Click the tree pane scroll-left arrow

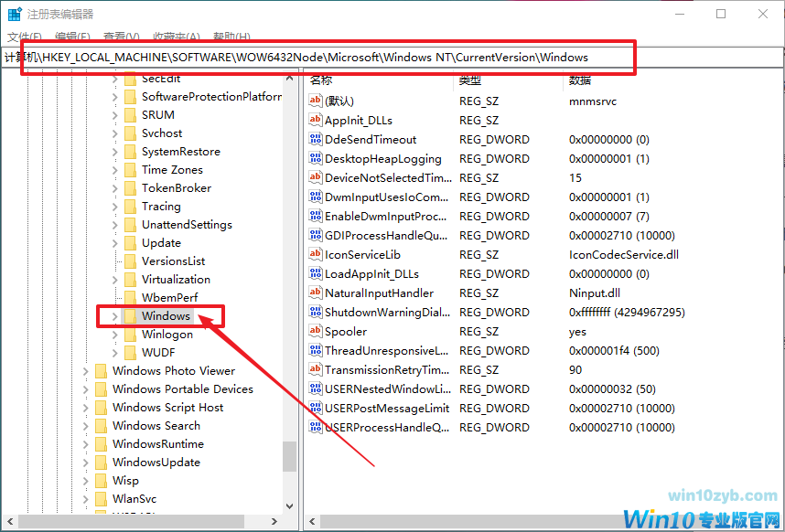10,521
